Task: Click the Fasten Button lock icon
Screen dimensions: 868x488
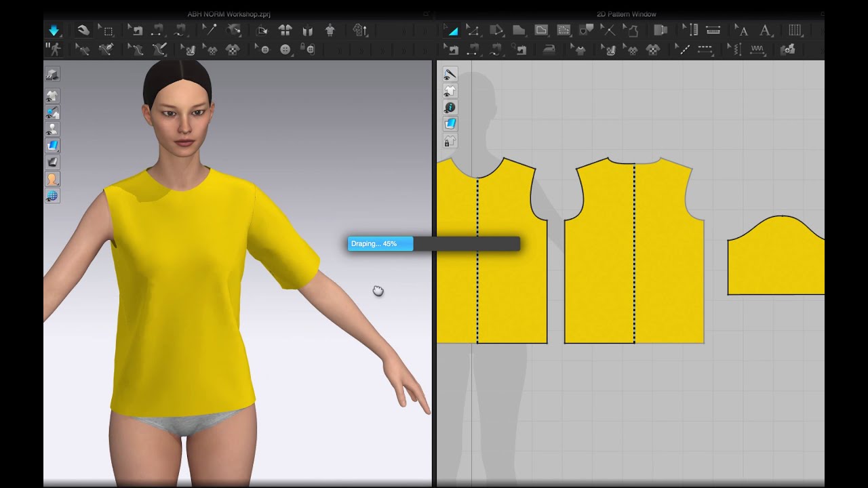Action: click(308, 49)
